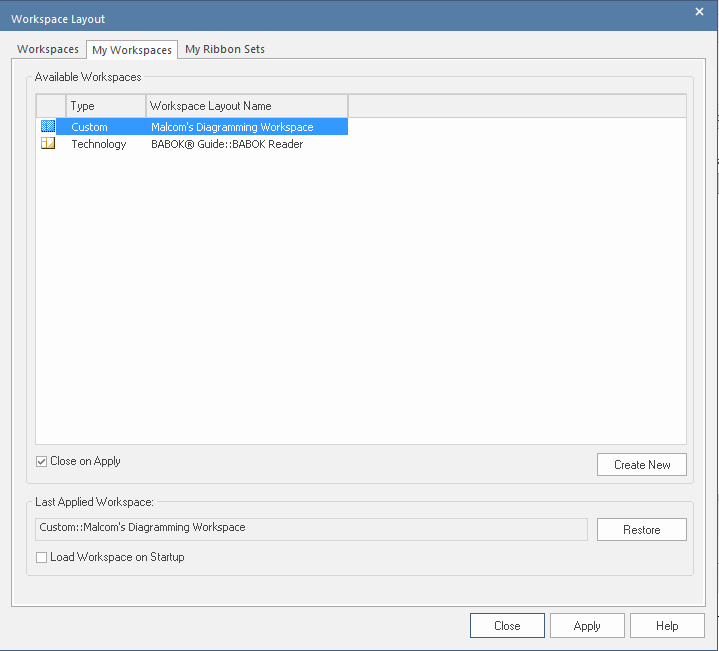Apply the selected workspace layout
This screenshot has width=719, height=651.
[x=587, y=626]
